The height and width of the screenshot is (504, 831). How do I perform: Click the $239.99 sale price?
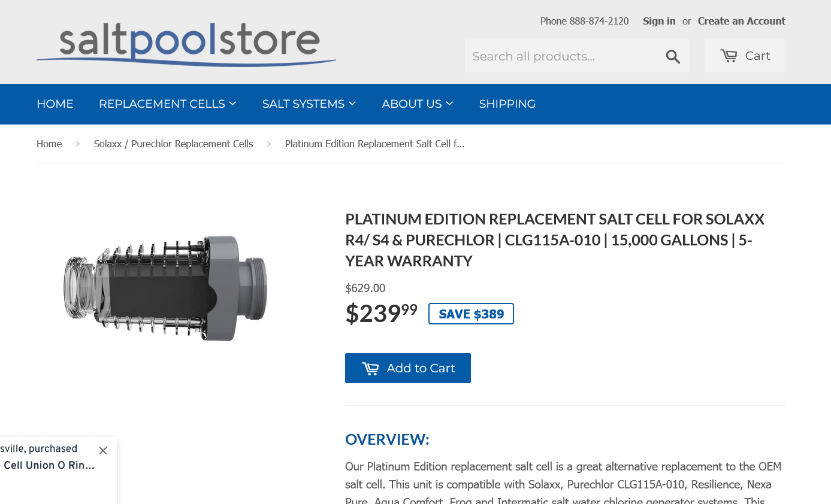[x=381, y=312]
